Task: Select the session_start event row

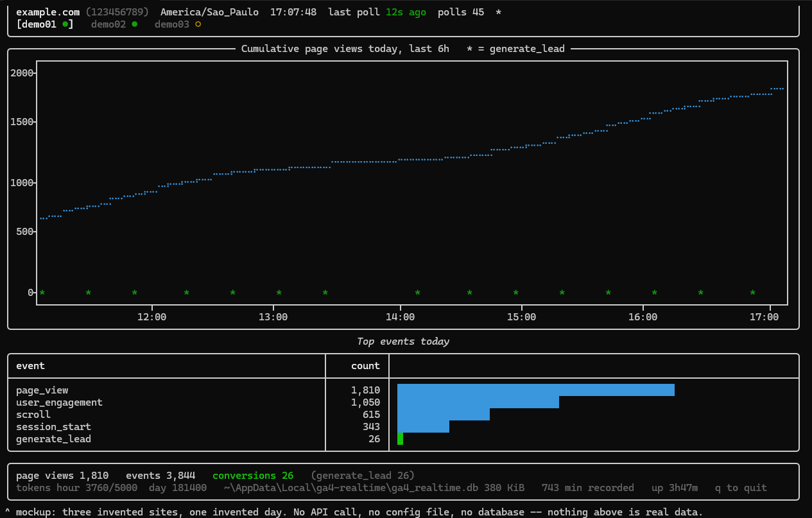Action: click(x=403, y=427)
